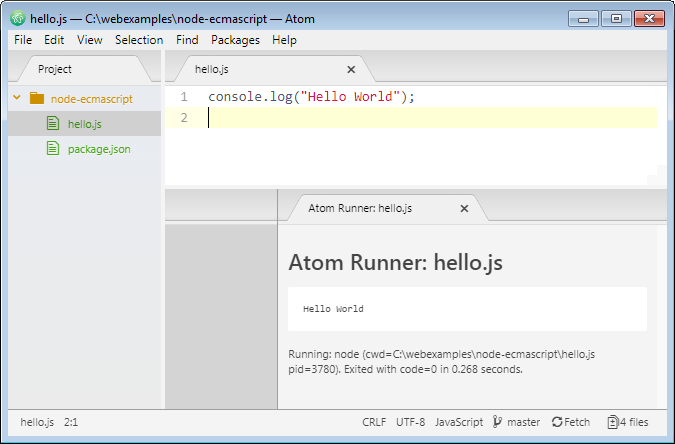This screenshot has width=675, height=444.
Task: Minimize the Atom window
Action: tap(583, 19)
